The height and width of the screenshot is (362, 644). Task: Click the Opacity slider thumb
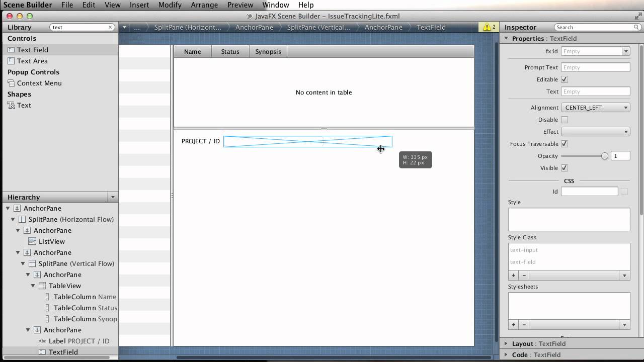click(605, 156)
